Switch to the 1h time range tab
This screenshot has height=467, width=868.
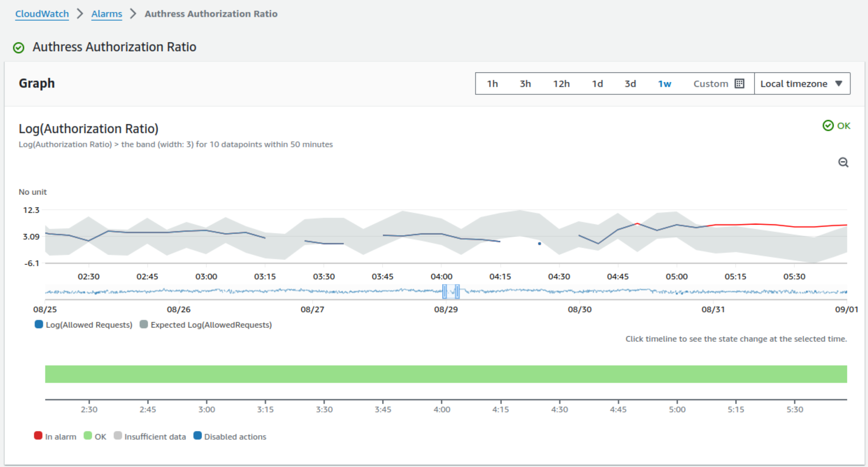click(x=492, y=83)
